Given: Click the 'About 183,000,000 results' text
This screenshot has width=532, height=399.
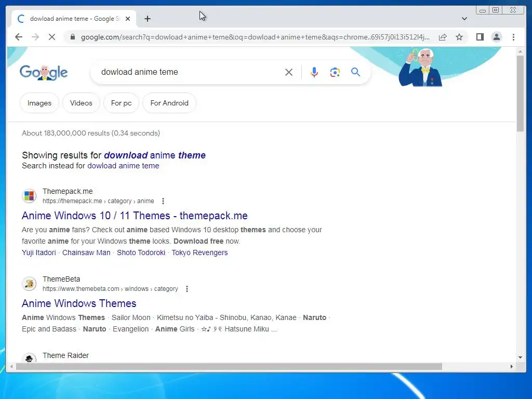Looking at the screenshot, I should (91, 133).
